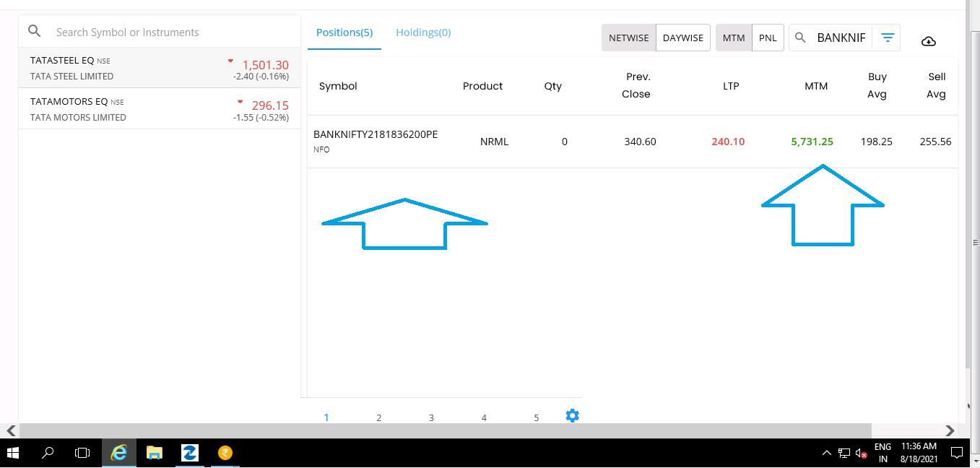The width and height of the screenshot is (980, 468).
Task: Open the blue Z app in taskbar
Action: 189,453
